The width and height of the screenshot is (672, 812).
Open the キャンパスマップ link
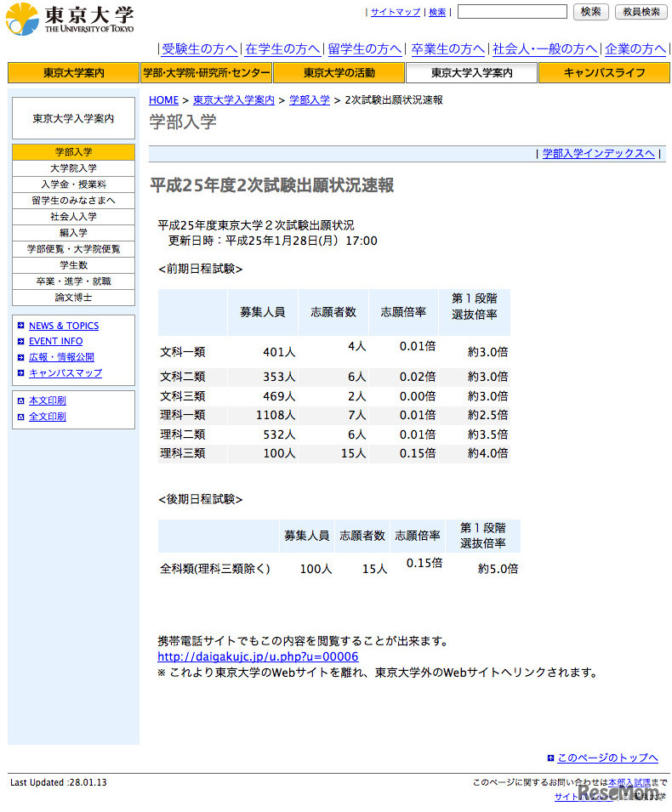(x=65, y=373)
